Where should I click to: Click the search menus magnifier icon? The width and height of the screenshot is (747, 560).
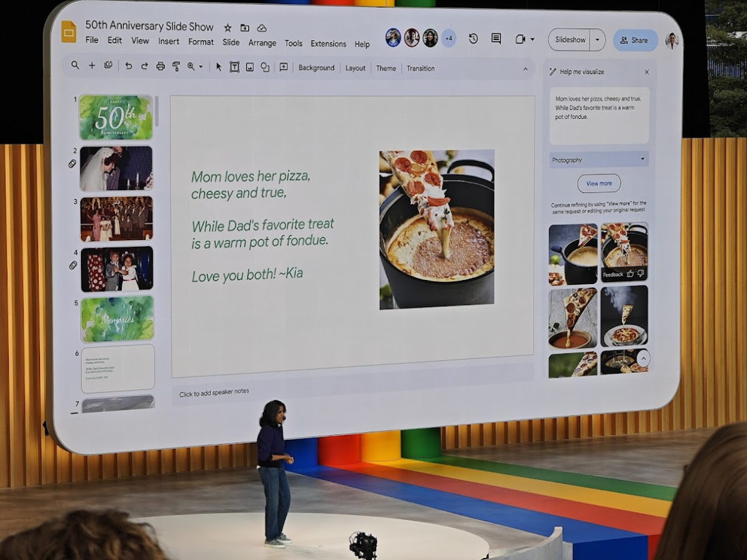[75, 65]
